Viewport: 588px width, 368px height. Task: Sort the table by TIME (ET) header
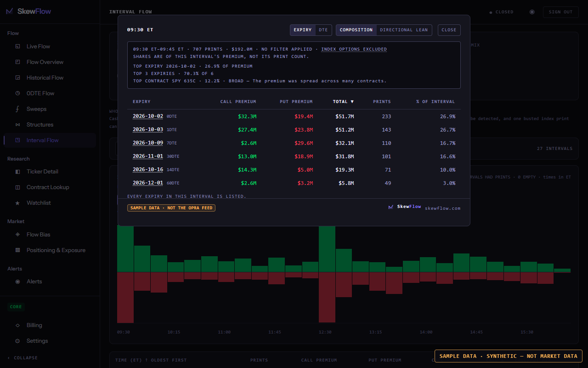[151, 360]
